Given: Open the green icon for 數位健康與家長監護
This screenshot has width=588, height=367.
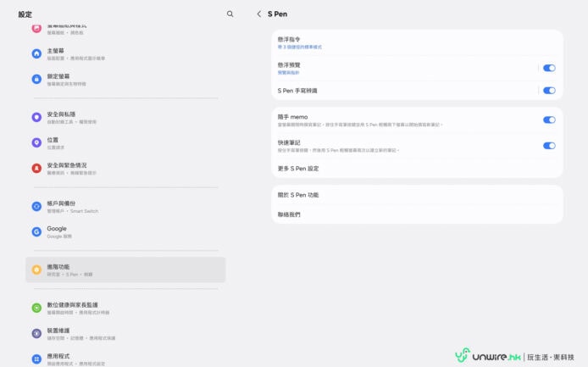Looking at the screenshot, I should 36,308.
